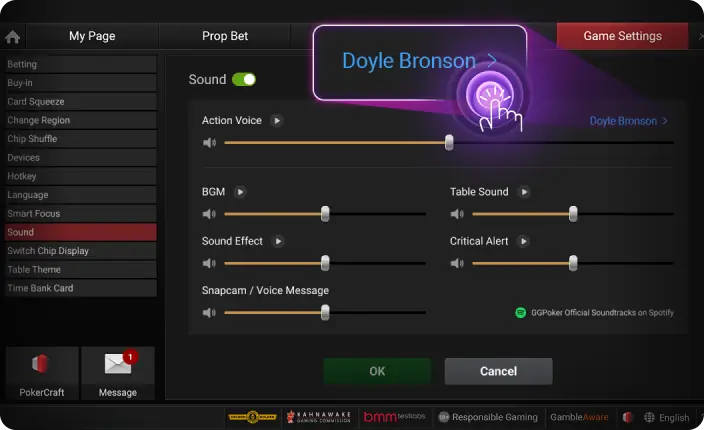The height and width of the screenshot is (430, 704).
Task: Open the Doyle Bronson voice selector
Action: click(x=628, y=121)
